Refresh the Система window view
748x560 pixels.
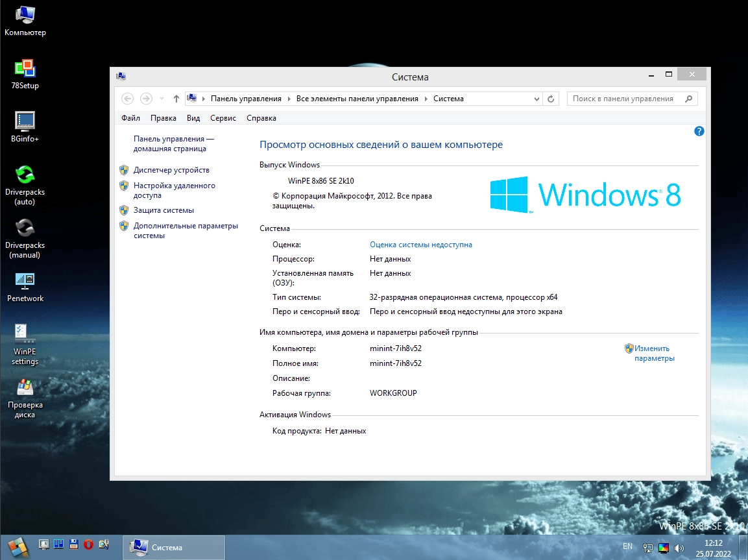pyautogui.click(x=551, y=99)
